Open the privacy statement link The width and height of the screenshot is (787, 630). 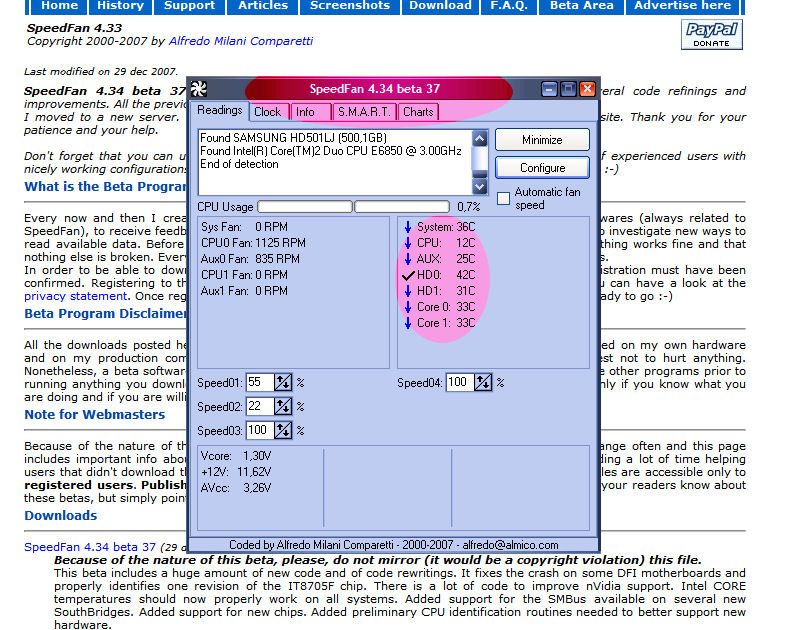pyautogui.click(x=75, y=296)
